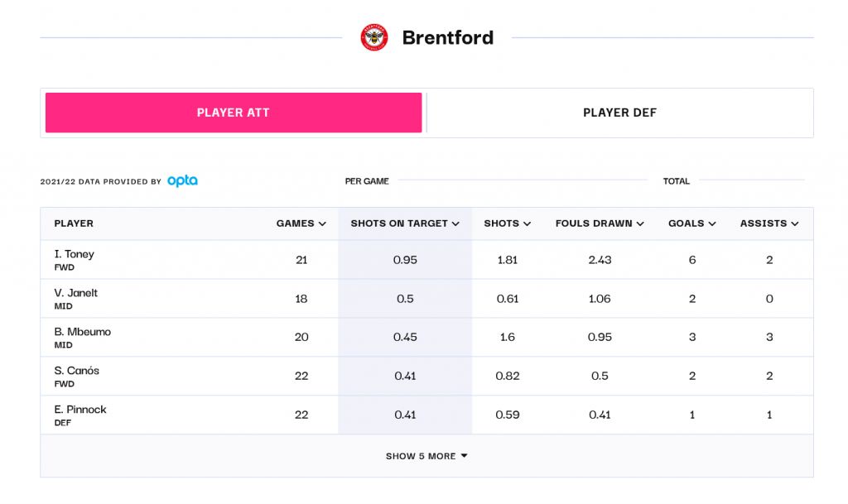This screenshot has height=504, width=848.
Task: Select the Player Att tab
Action: (234, 113)
